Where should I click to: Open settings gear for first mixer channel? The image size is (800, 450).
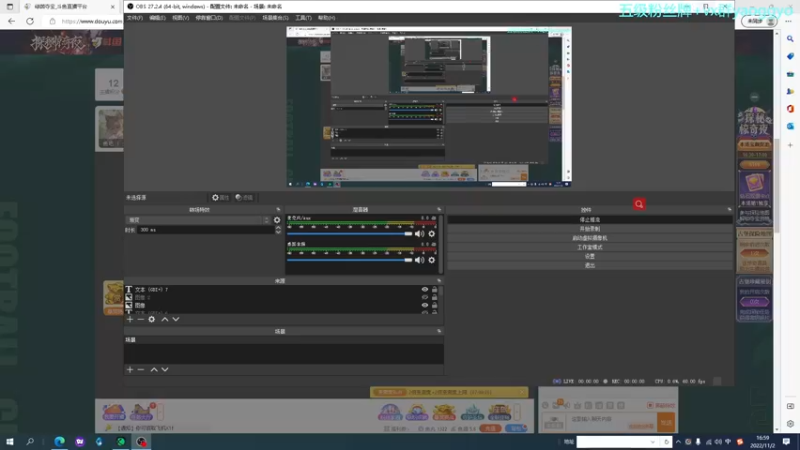click(x=432, y=234)
